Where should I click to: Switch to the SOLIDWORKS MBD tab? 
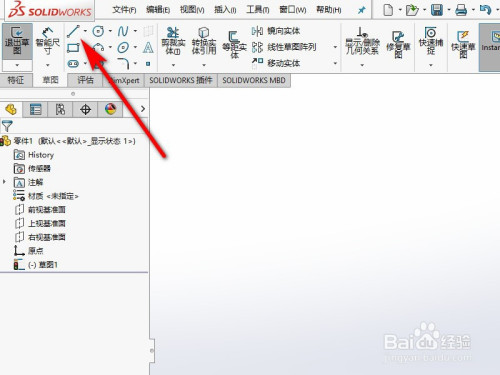254,80
